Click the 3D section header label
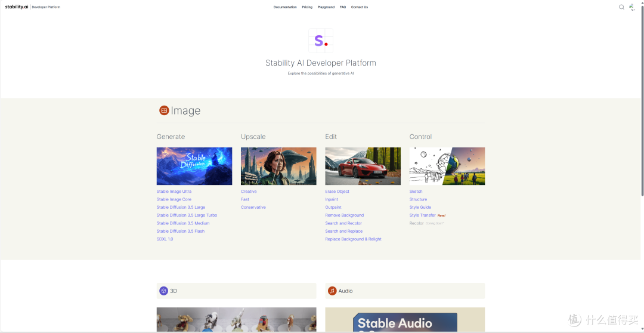Viewport: 644px width, 333px height. coord(174,291)
